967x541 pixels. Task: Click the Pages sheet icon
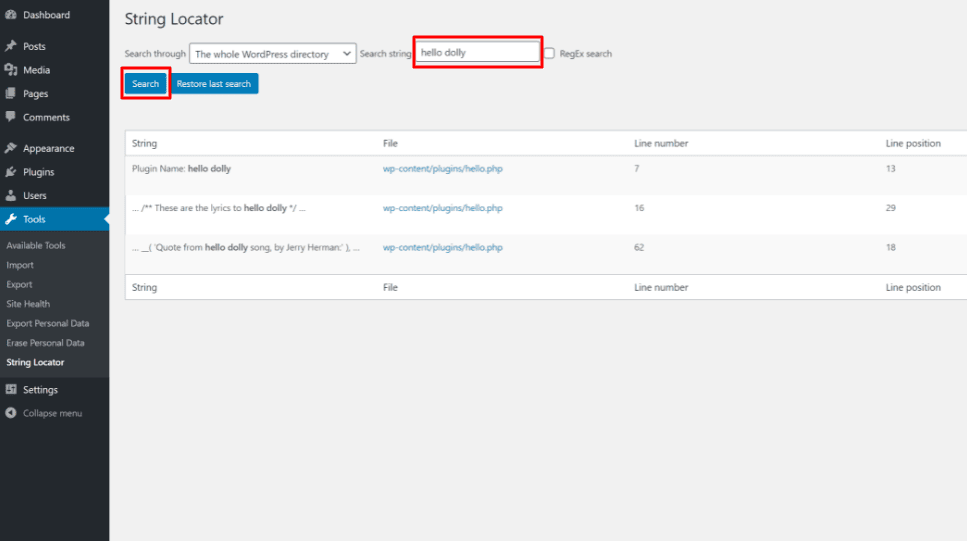click(10, 93)
